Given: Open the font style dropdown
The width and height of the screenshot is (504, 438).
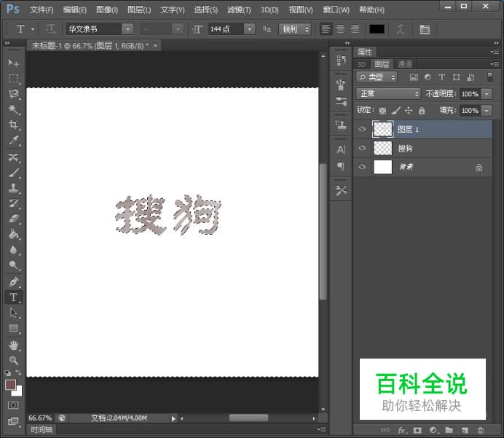Looking at the screenshot, I should pyautogui.click(x=178, y=29).
